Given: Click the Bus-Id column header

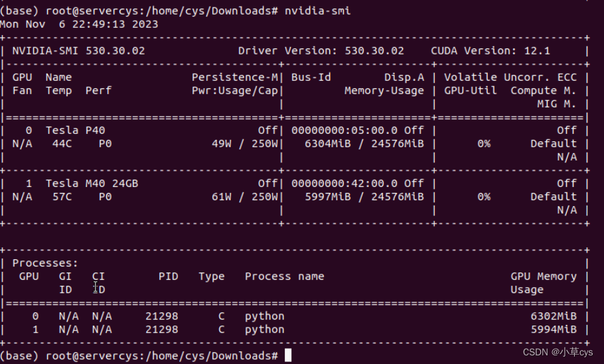Looking at the screenshot, I should click(311, 78).
